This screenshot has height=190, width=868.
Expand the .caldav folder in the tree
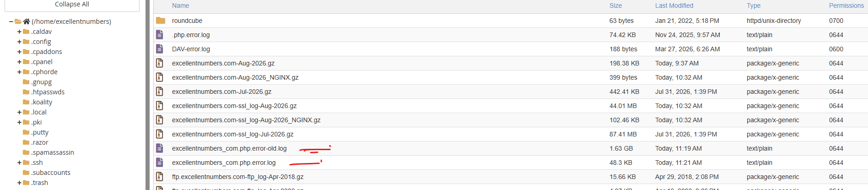pyautogui.click(x=19, y=32)
